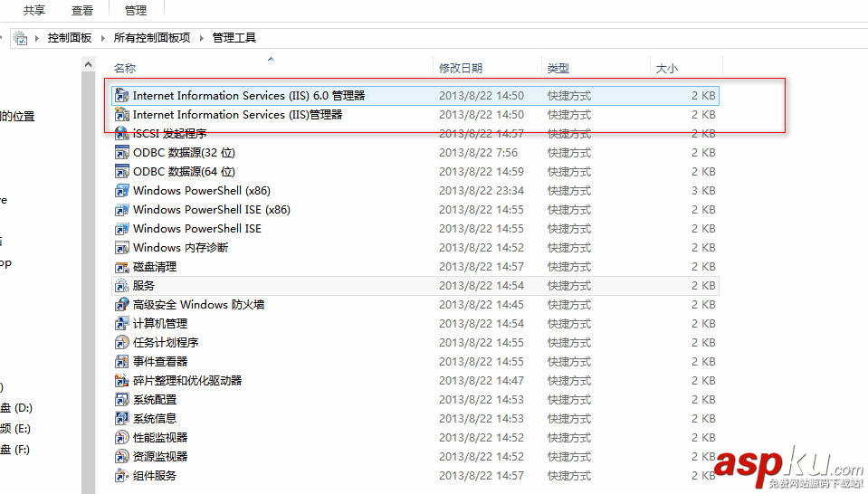Screen dimensions: 868x494
Task: Click the 组件服务 icon
Action: tap(122, 476)
